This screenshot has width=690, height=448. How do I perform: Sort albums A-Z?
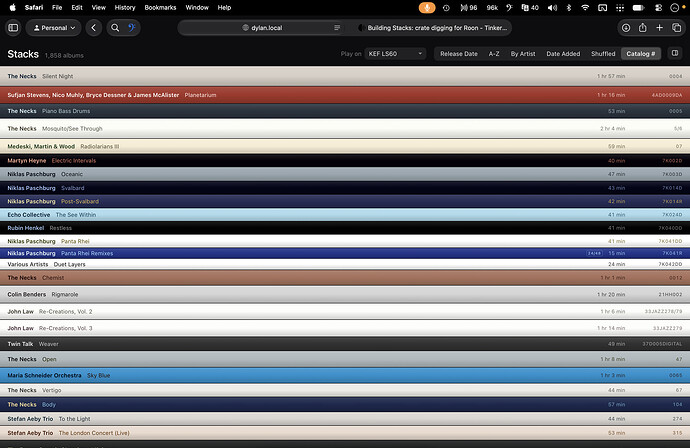coord(494,54)
